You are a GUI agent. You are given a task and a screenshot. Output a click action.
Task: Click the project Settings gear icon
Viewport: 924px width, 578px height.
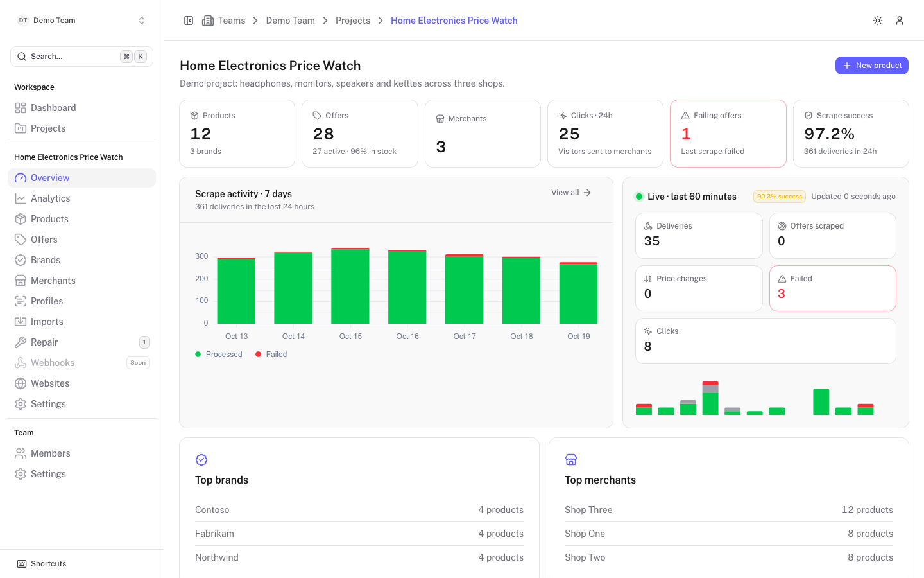(21, 404)
